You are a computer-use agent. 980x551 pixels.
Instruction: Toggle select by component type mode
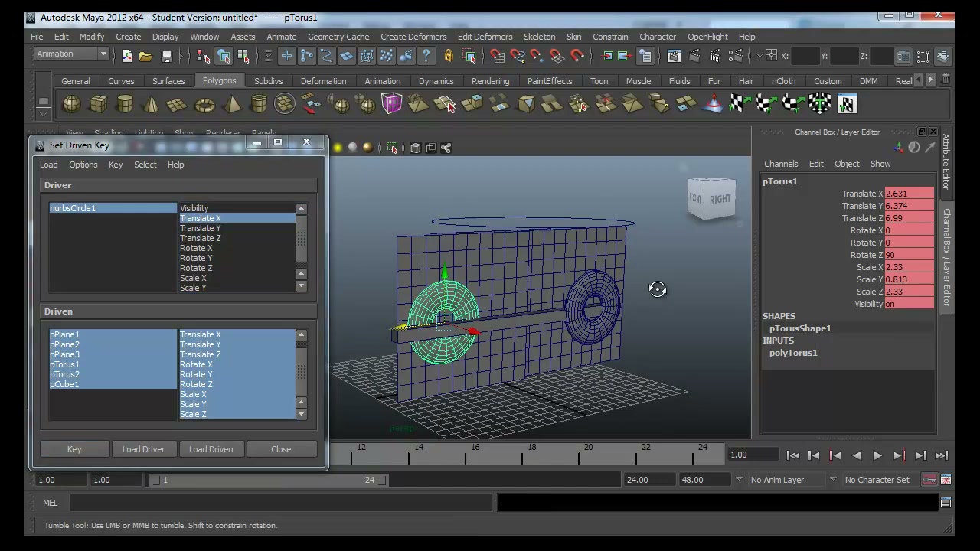[243, 56]
